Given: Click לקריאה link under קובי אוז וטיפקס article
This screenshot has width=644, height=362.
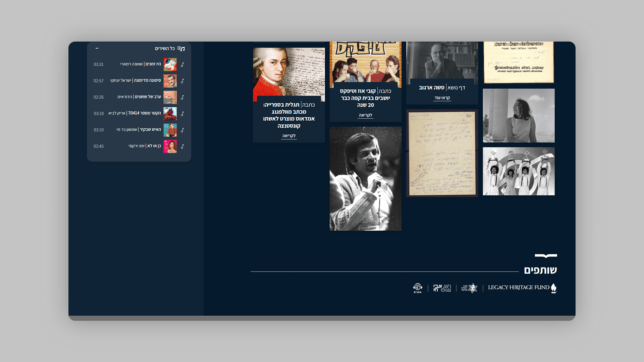Looking at the screenshot, I should 365,115.
